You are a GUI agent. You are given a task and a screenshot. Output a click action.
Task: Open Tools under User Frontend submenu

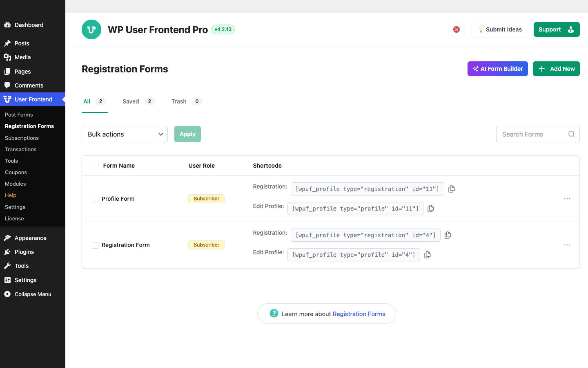[x=11, y=161]
